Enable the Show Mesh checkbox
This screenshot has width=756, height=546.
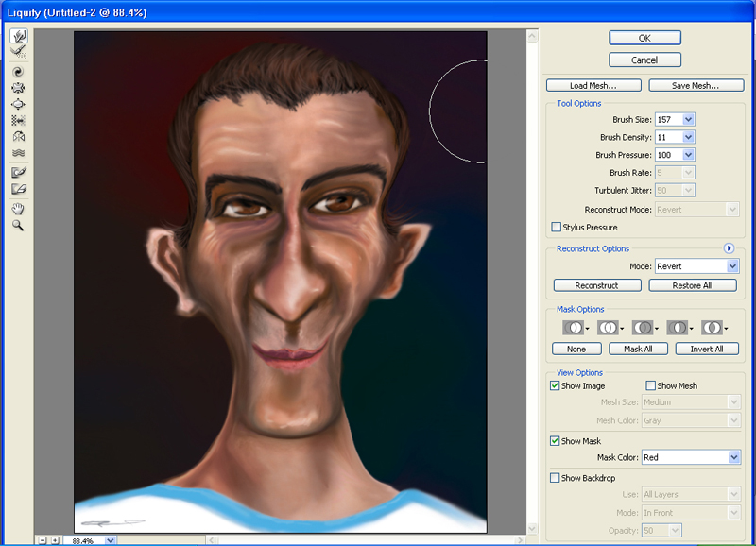click(650, 385)
